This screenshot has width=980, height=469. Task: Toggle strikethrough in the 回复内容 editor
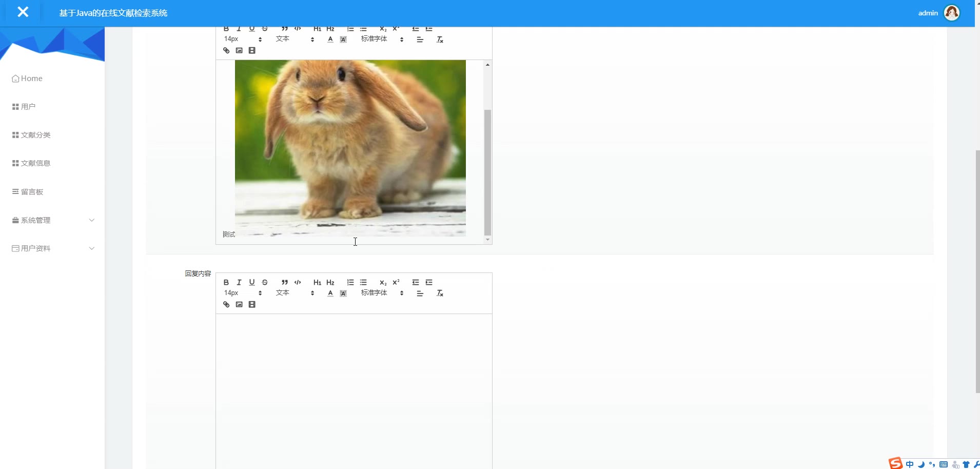point(265,282)
